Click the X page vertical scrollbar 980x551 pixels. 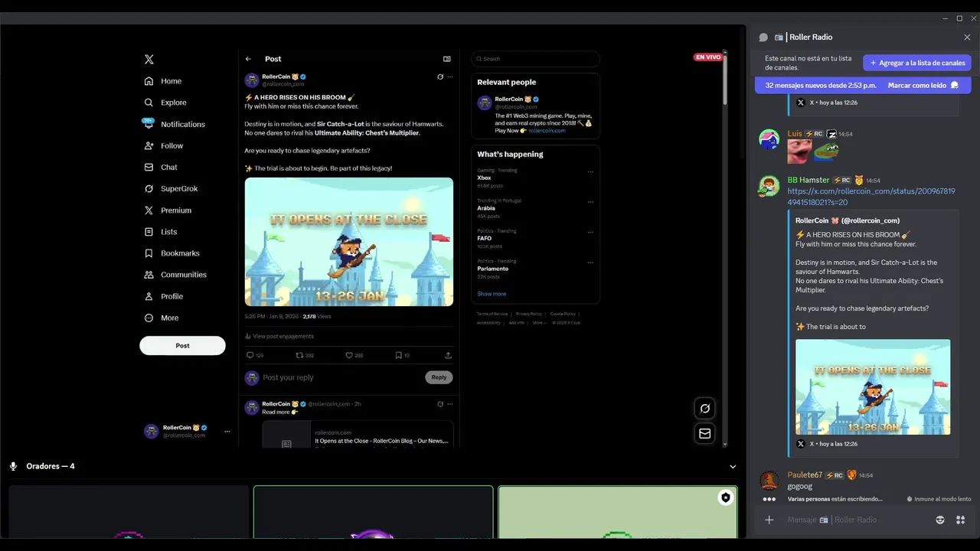click(x=724, y=80)
